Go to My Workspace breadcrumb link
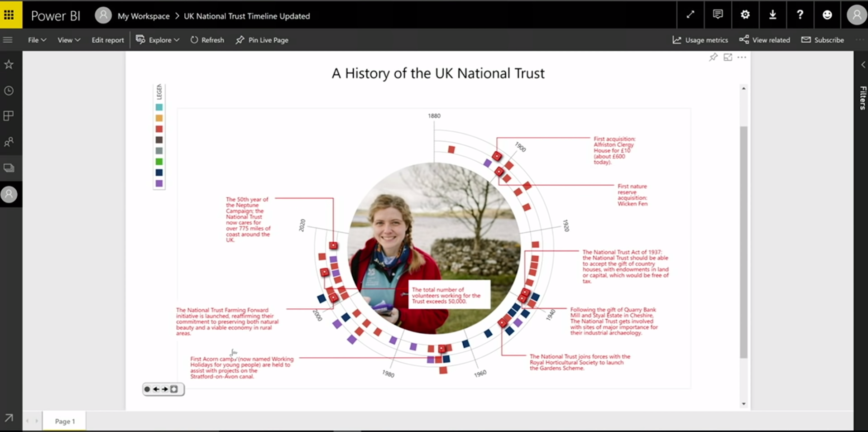868x432 pixels. pyautogui.click(x=143, y=16)
